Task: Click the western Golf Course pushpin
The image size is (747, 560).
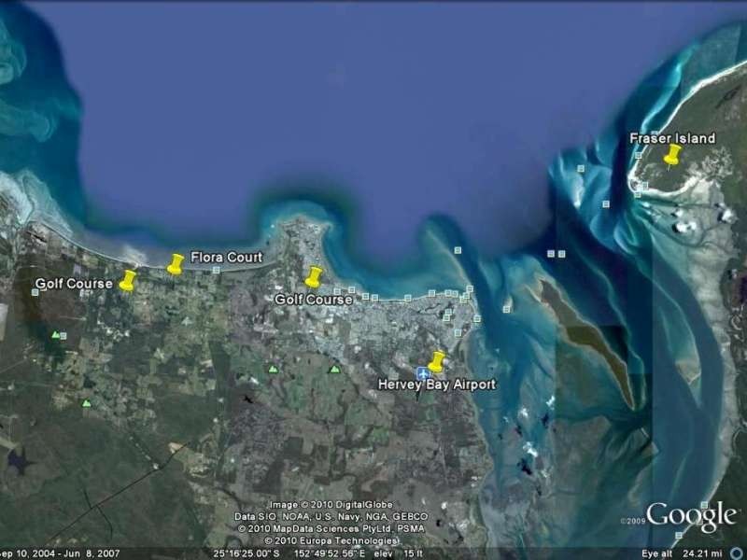Action: coord(128,279)
